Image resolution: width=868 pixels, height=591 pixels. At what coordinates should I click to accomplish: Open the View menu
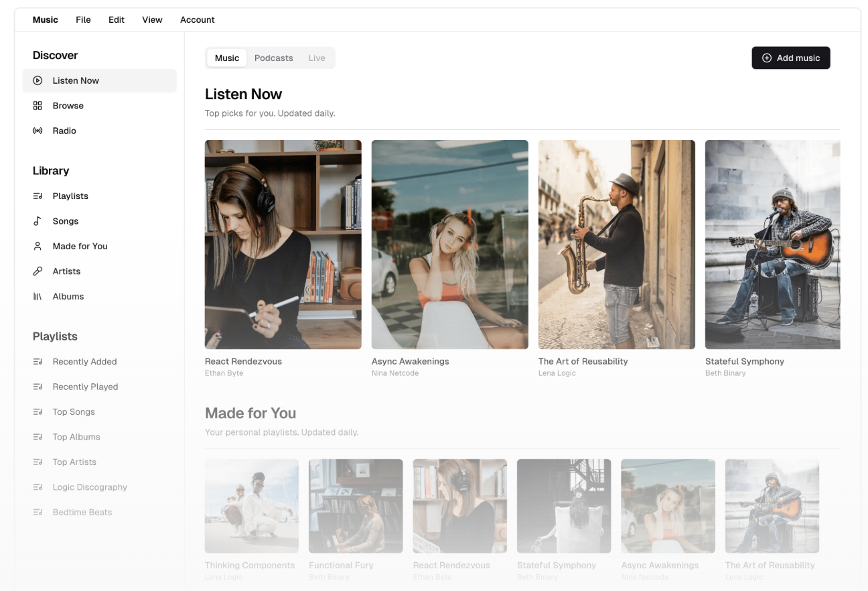point(152,19)
